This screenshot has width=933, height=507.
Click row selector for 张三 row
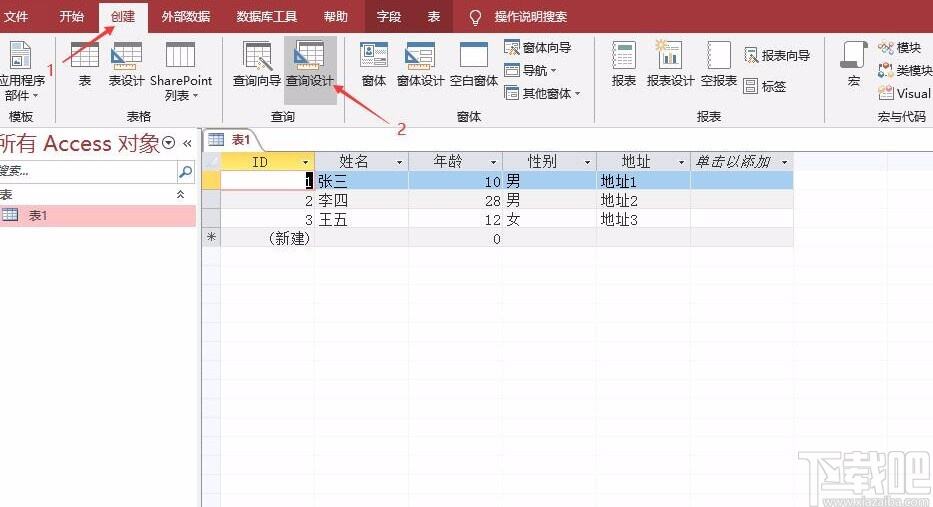click(211, 181)
